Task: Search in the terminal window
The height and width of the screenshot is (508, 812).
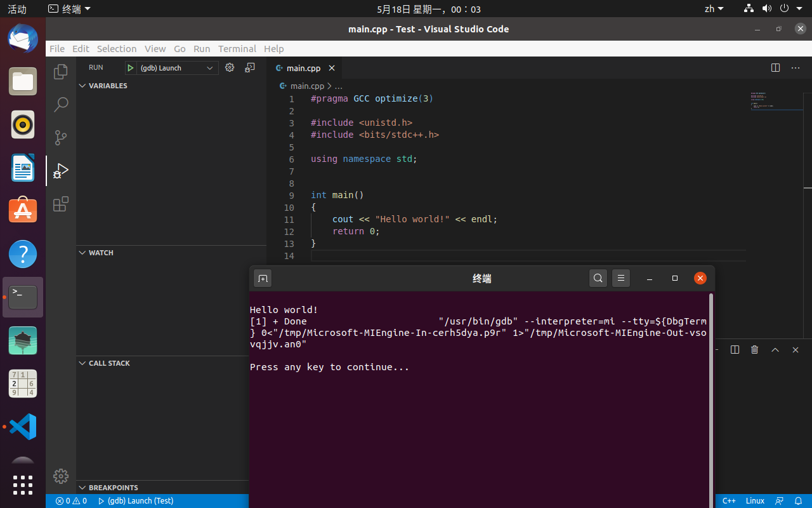Action: point(598,278)
